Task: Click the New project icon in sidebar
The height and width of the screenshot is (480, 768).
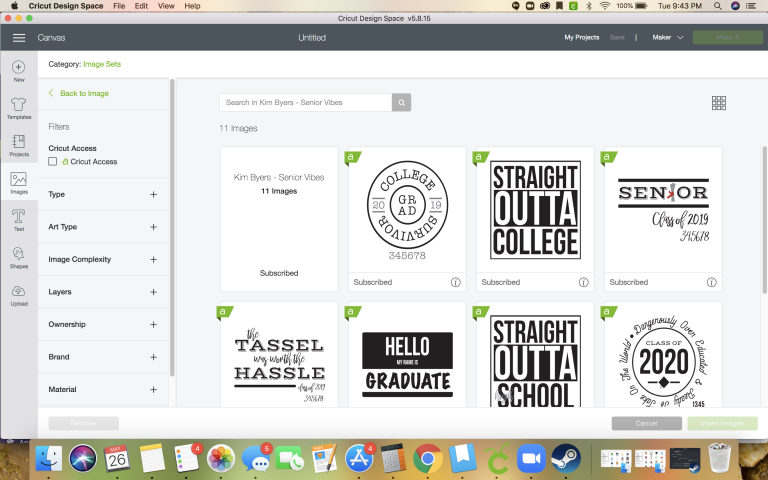Action: click(x=19, y=71)
